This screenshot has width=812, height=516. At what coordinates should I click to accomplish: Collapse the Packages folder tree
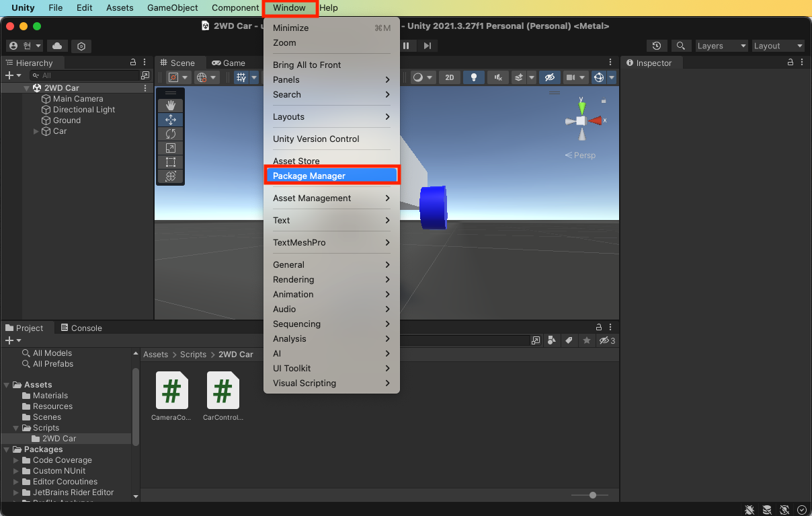coord(7,449)
